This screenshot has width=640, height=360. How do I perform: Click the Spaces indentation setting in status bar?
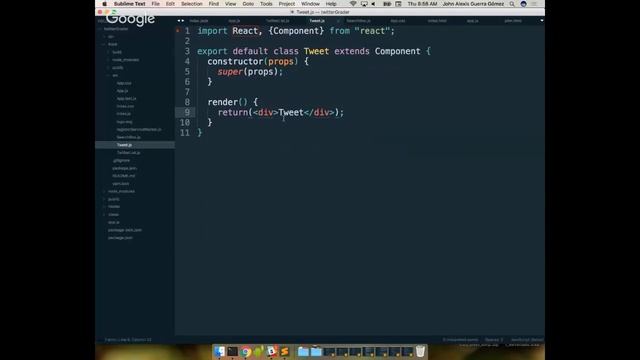tap(493, 340)
